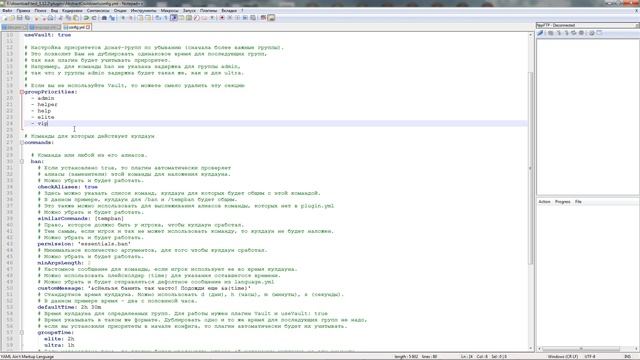Open the Файл menu

click(x=7, y=11)
